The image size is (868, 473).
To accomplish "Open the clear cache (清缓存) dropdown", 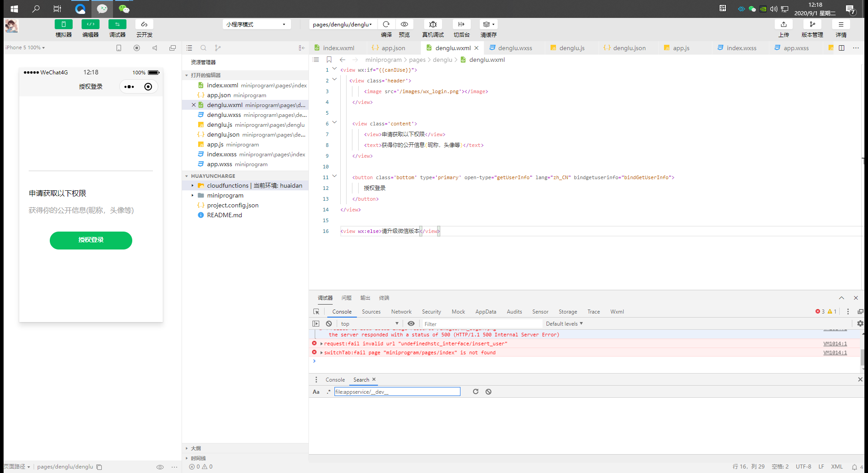I will click(489, 24).
